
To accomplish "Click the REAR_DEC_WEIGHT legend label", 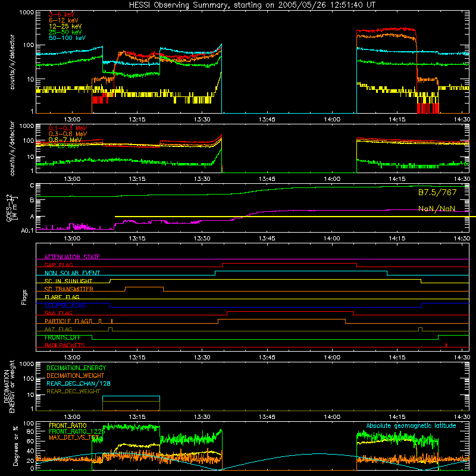I will coord(73,392).
